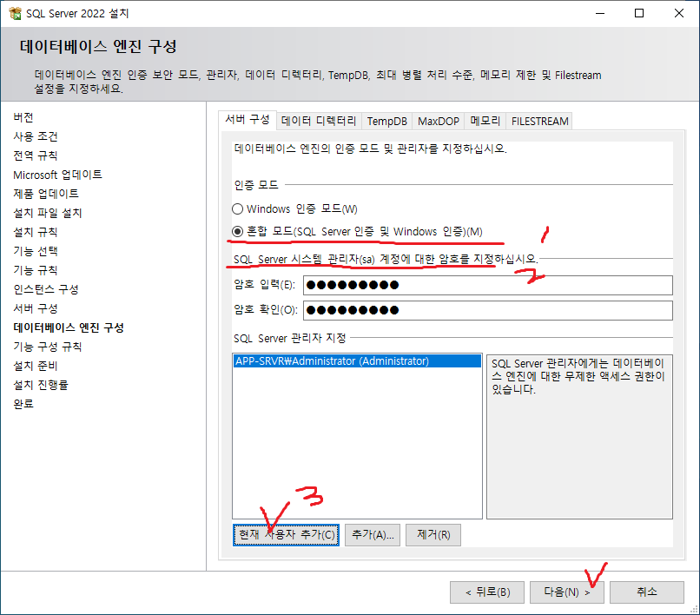Viewport: 700px width, 615px height.
Task: Click the administrator description text box
Action: click(x=579, y=437)
